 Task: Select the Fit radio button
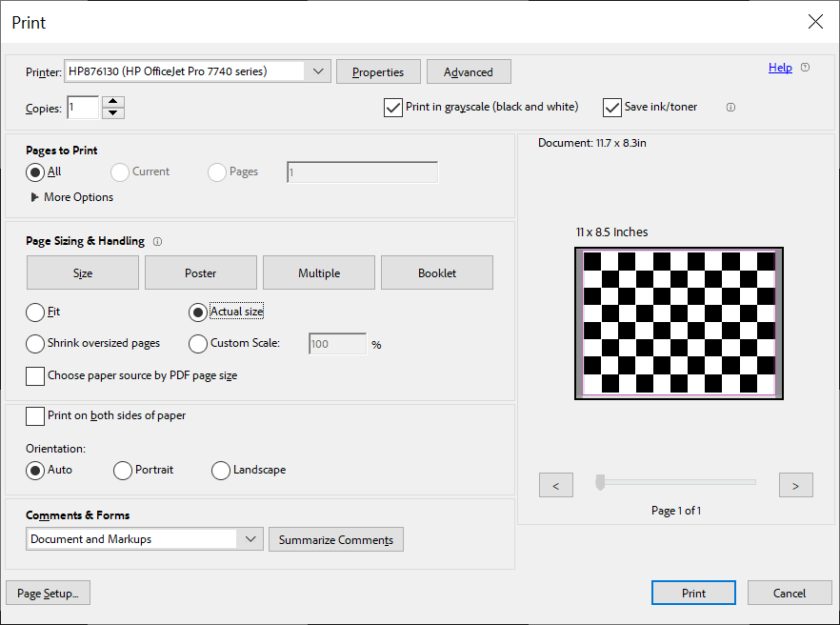coord(35,312)
